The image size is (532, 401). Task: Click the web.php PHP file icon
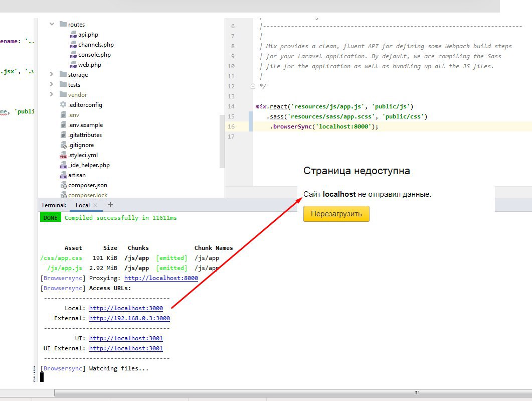[73, 65]
